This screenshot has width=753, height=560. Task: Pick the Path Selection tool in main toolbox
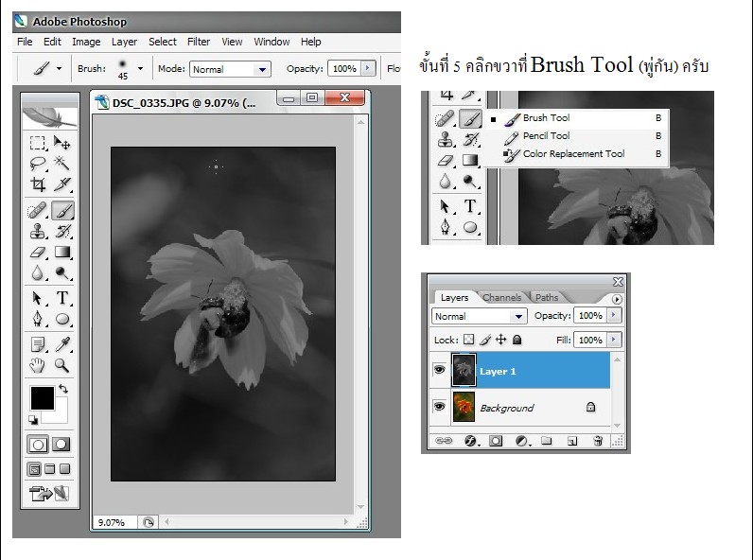(38, 298)
